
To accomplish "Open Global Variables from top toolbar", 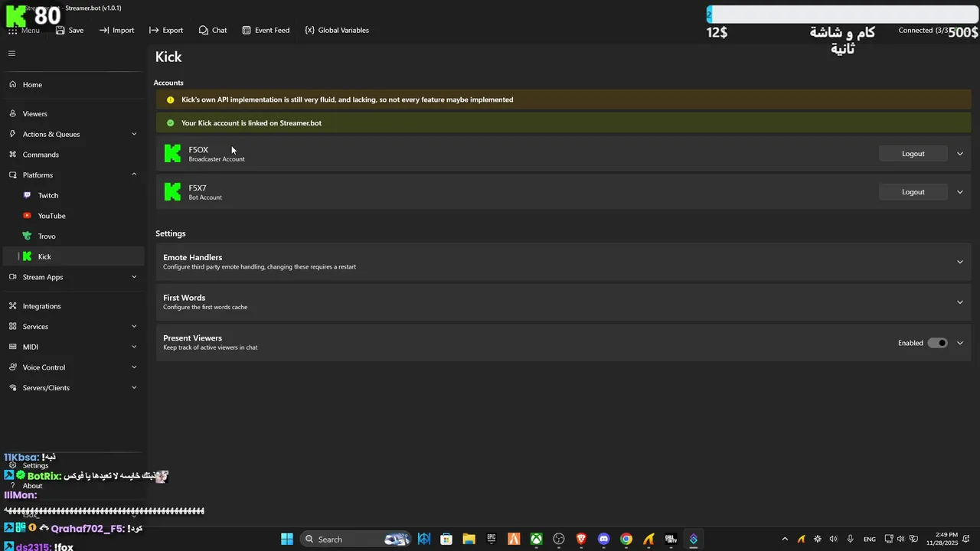I will (x=337, y=31).
